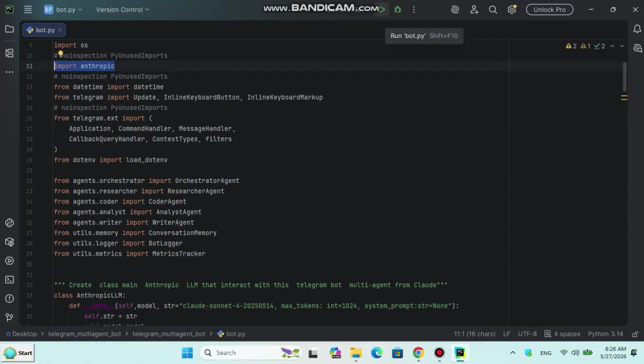
Task: Go to previous highlighted error arrow
Action: coord(612,46)
